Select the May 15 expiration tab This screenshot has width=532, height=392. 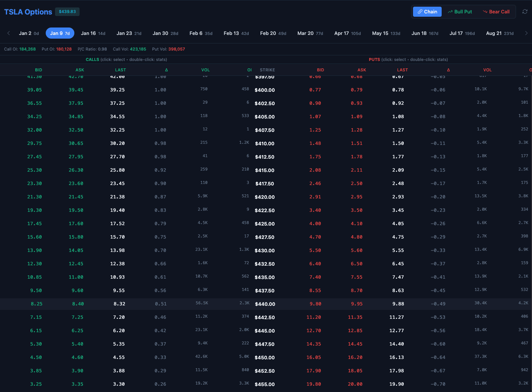[x=386, y=33]
